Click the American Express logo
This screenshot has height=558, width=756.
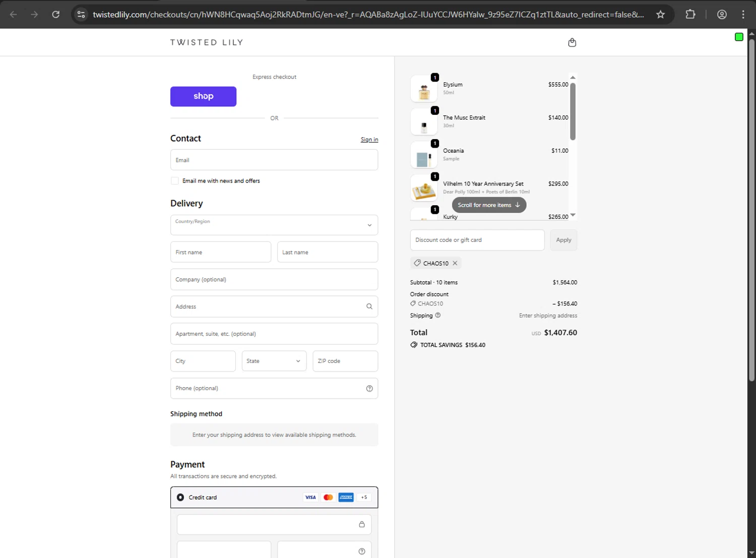click(x=346, y=498)
